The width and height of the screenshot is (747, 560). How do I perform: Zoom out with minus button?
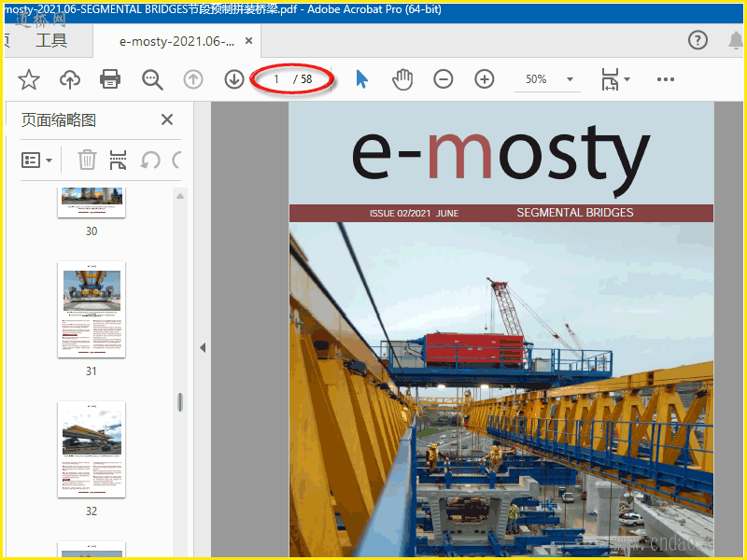pos(444,79)
